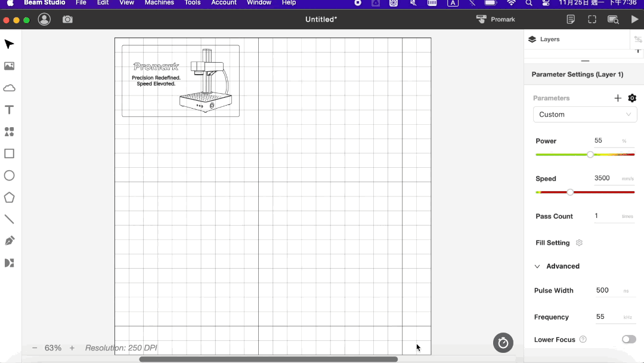Open macOS Control Center icon
644x363 pixels.
(546, 3)
